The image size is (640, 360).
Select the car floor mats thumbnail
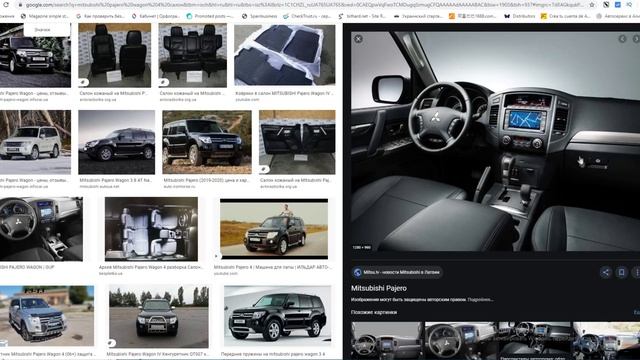point(285,55)
